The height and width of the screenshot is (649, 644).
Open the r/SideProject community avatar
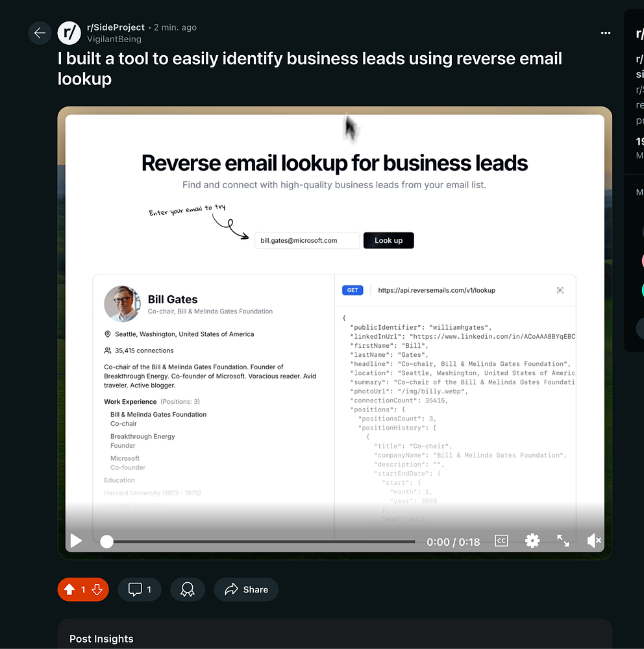click(x=69, y=32)
